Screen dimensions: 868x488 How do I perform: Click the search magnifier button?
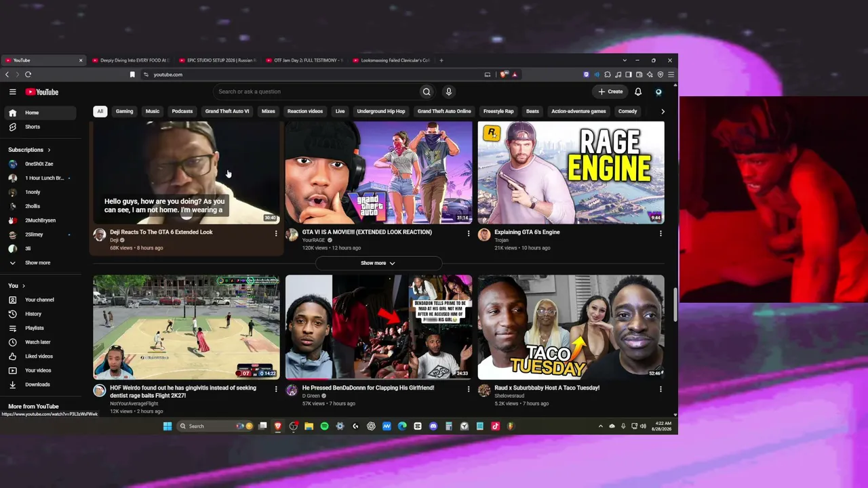(427, 91)
